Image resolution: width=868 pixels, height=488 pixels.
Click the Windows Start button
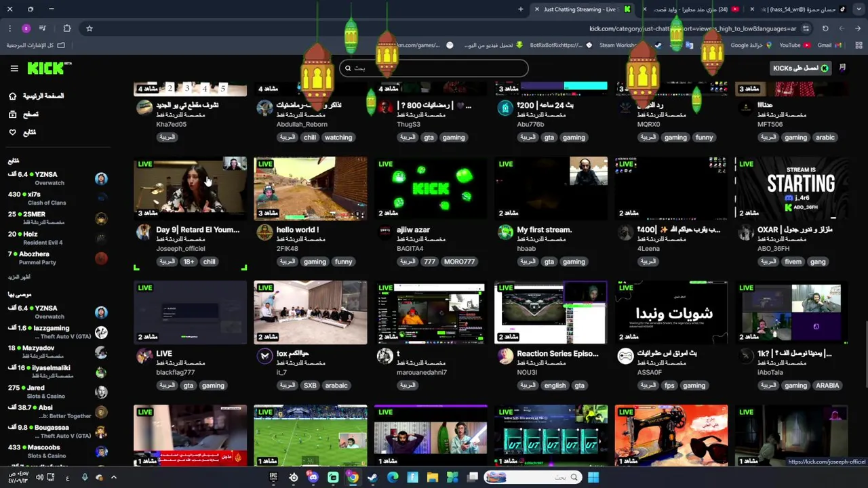(x=593, y=477)
